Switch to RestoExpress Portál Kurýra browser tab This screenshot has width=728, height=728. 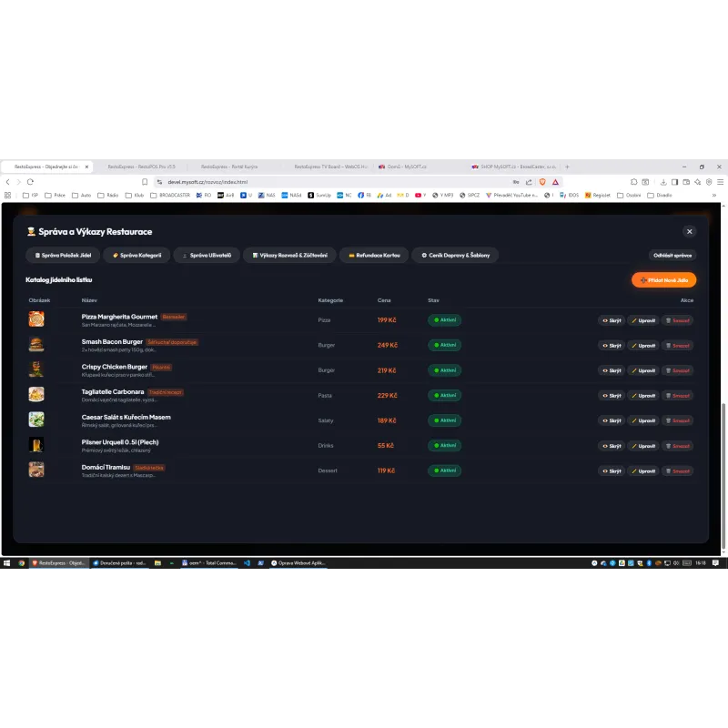tap(229, 167)
